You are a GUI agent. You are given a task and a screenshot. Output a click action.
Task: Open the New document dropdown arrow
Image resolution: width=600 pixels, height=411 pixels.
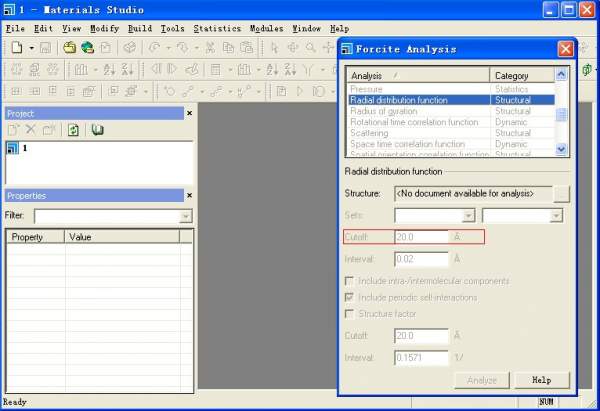click(32, 48)
